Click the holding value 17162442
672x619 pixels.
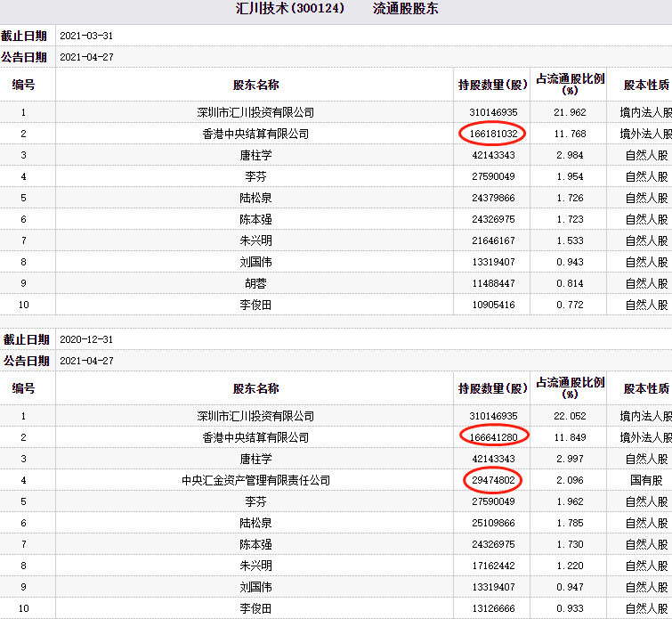(493, 566)
